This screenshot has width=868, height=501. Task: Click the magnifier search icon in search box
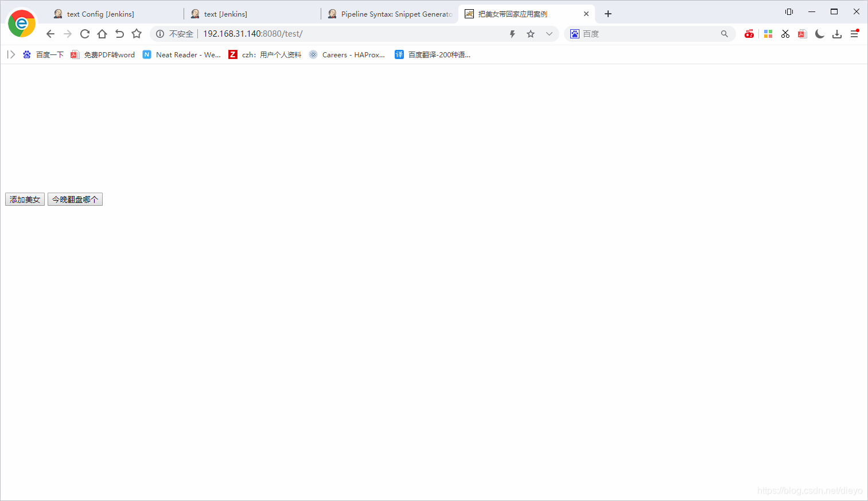[725, 34]
